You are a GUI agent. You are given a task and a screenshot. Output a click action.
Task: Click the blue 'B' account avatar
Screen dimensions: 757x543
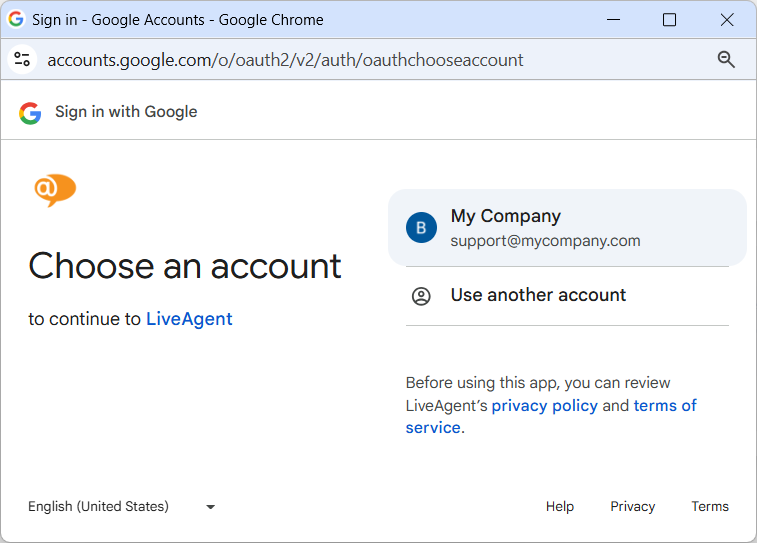[421, 228]
